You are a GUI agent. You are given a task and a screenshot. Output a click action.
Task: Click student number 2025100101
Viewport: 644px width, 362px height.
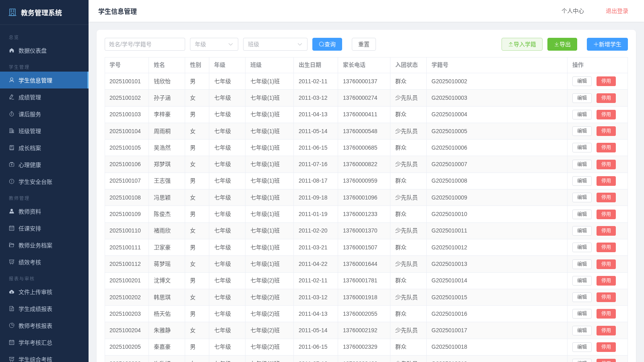point(125,81)
